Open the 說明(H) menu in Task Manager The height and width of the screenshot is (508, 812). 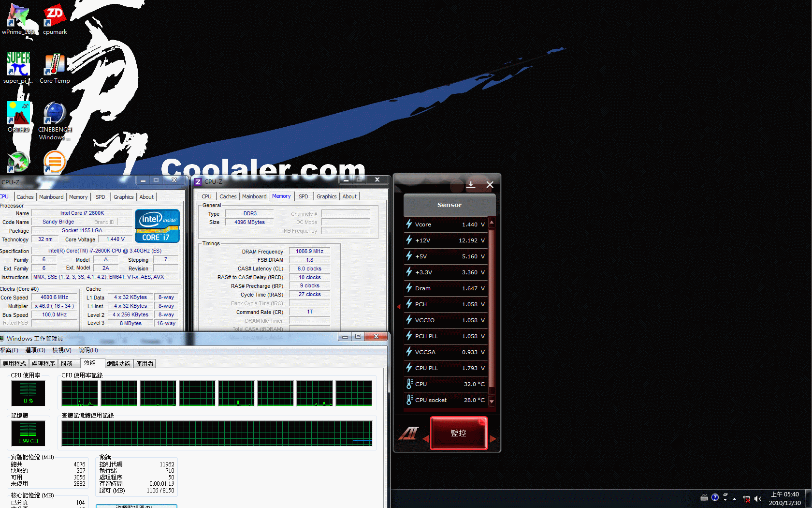88,350
